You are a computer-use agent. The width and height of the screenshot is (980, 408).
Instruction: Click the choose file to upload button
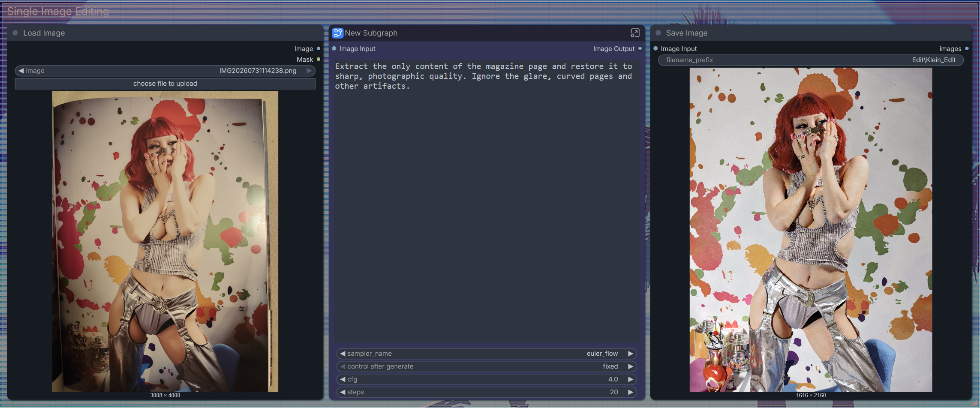click(x=165, y=84)
